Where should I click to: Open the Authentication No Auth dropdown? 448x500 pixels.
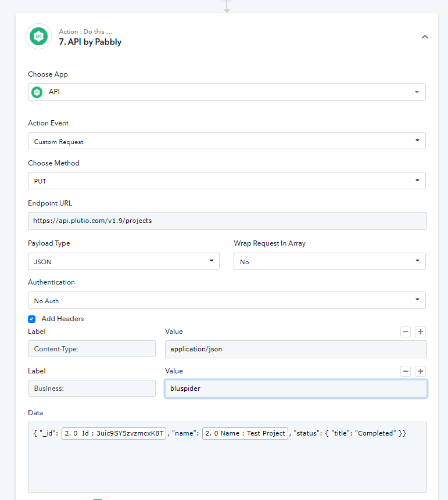click(x=227, y=300)
